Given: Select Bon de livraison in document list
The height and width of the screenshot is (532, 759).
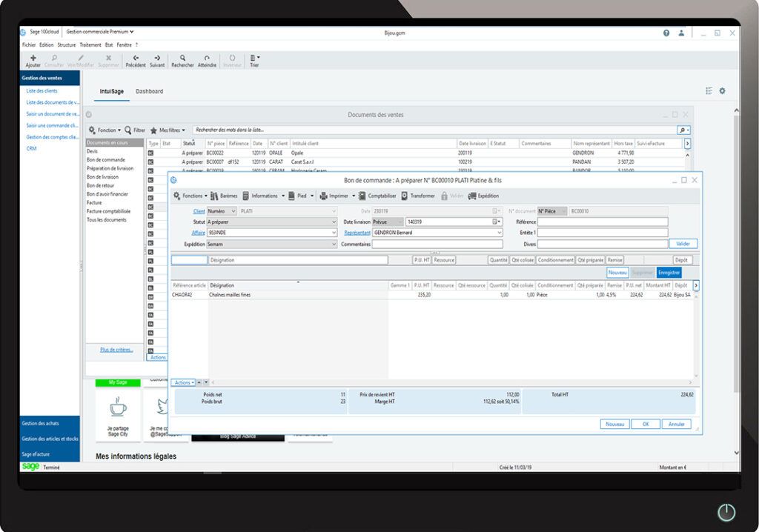Looking at the screenshot, I should coord(102,177).
